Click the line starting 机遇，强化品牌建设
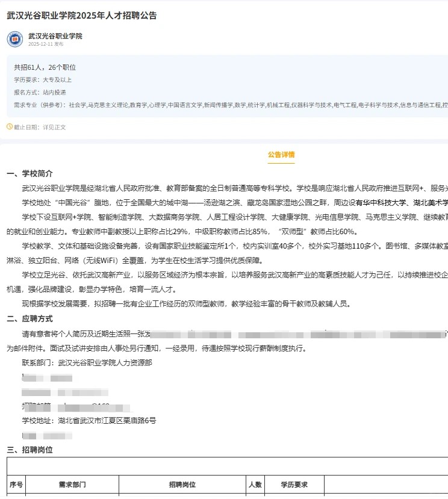 92,290
